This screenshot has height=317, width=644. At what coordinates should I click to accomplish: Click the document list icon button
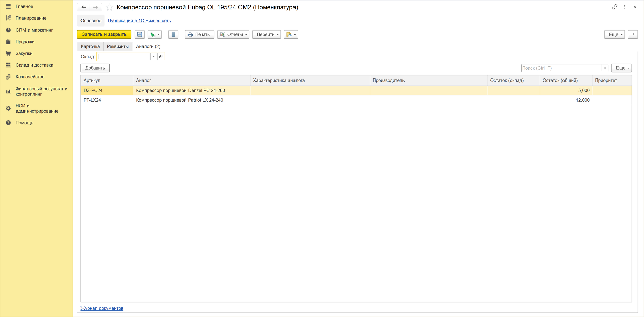173,35
